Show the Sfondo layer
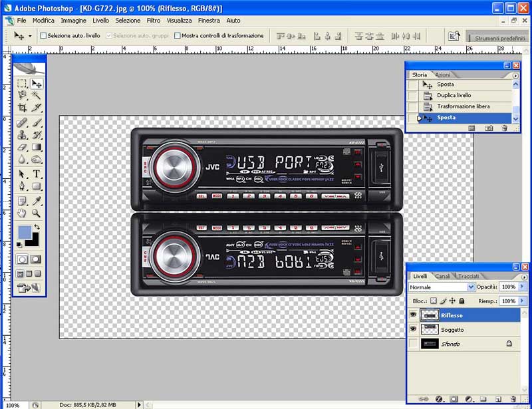 [x=413, y=343]
